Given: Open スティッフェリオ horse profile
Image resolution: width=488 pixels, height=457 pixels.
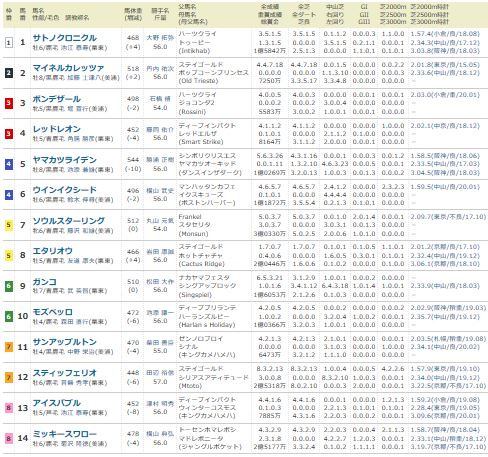Looking at the screenshot, I should (65, 373).
